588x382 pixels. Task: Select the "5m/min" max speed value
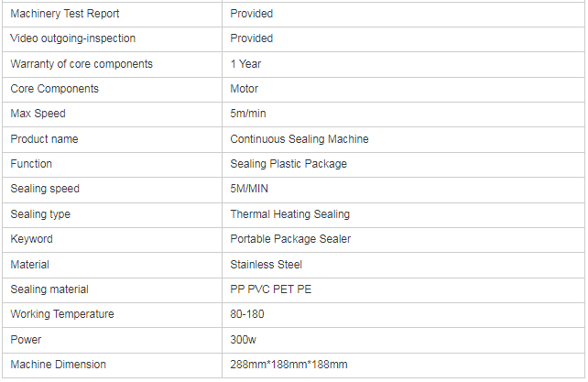pos(248,114)
